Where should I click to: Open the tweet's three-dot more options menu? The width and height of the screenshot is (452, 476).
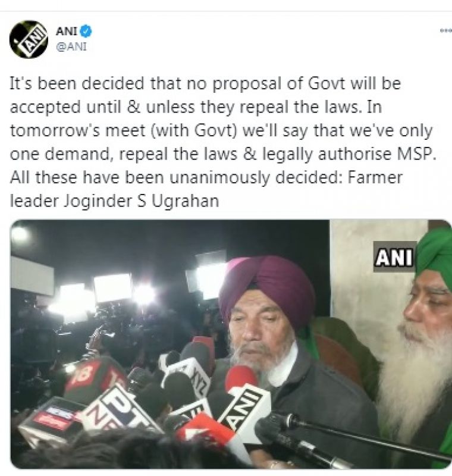tap(447, 31)
